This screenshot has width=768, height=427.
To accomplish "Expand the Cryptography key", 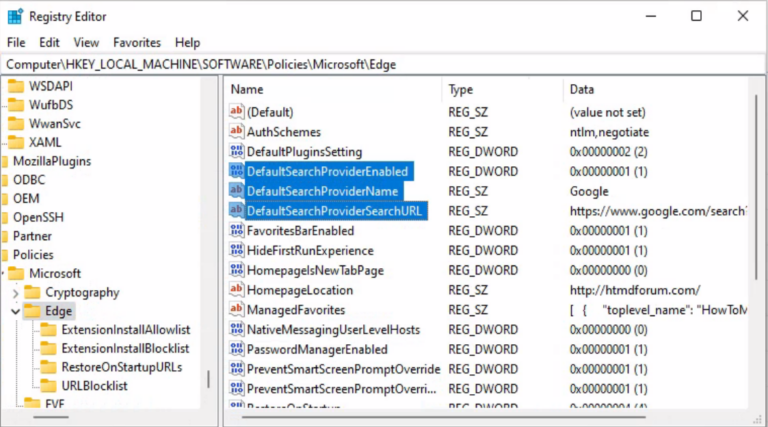I will (13, 293).
